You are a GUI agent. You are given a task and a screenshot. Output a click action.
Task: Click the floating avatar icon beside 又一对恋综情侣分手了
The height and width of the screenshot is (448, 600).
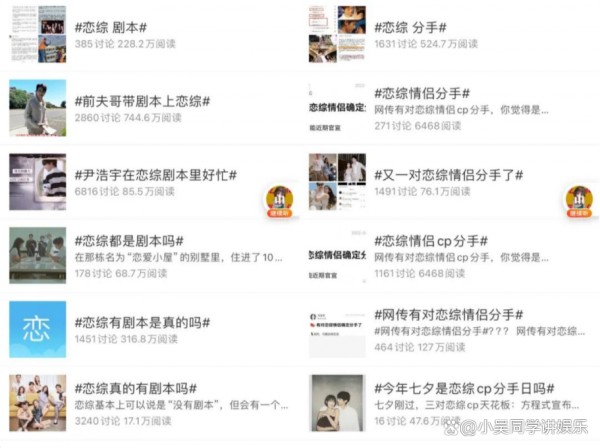pos(579,202)
